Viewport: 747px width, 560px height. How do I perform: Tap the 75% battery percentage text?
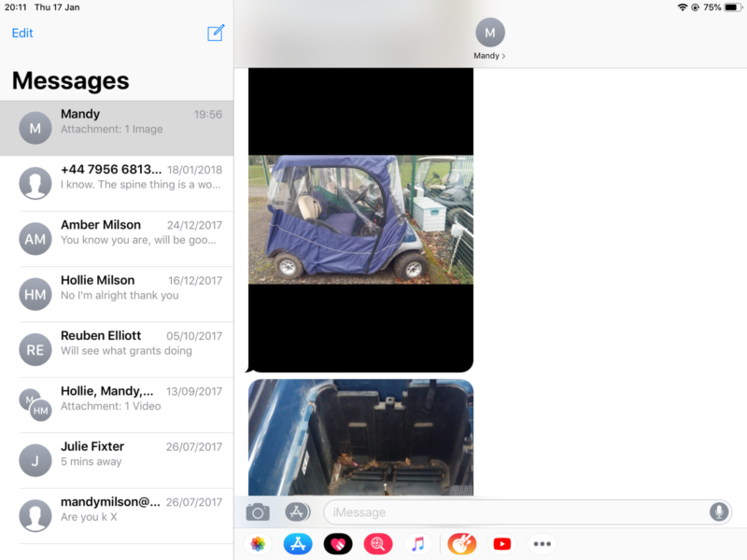712,7
